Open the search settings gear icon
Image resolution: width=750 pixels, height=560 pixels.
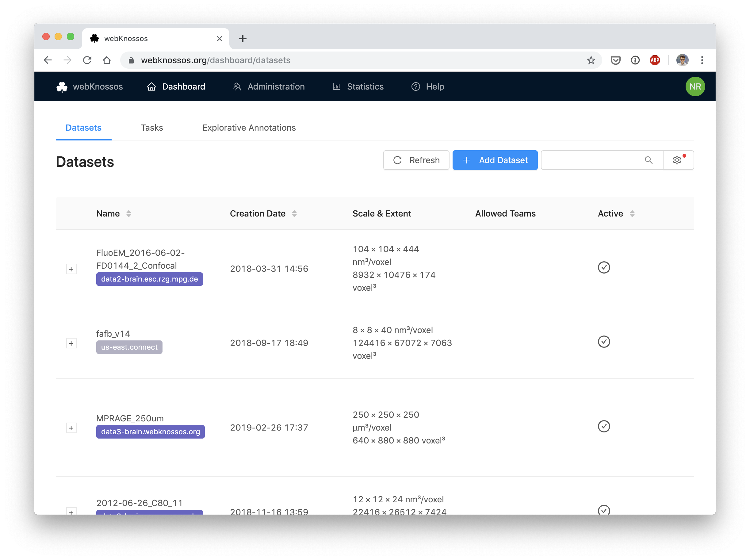[677, 160]
